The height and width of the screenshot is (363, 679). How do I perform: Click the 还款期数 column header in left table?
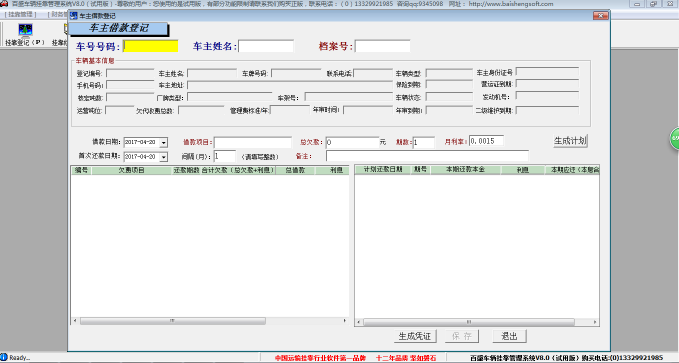186,170
